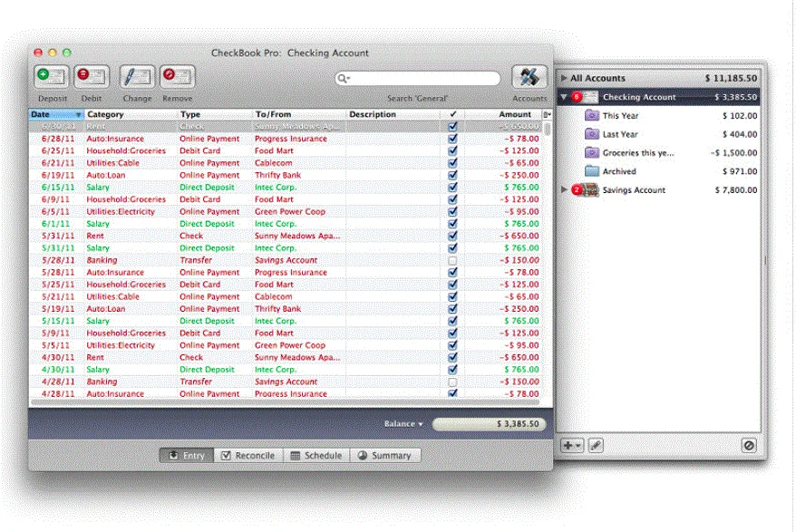Screen dimensions: 796x532
Task: Sort by the Type column header
Action: coord(214,114)
